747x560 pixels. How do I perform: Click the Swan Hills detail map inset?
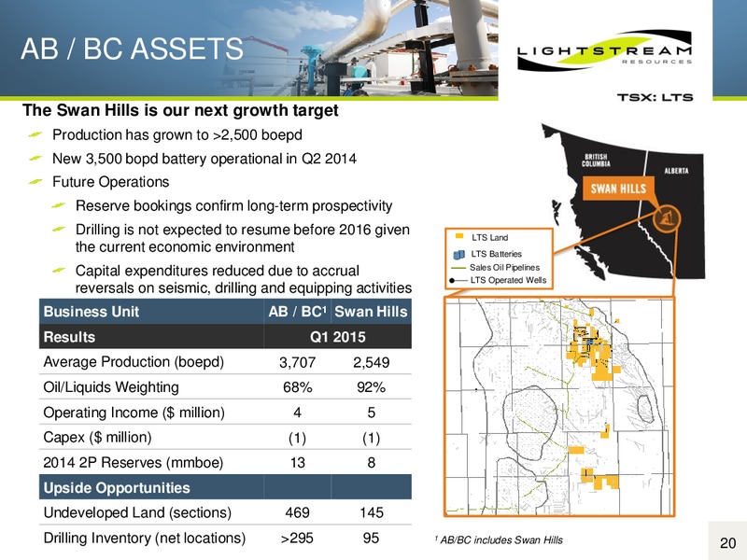tap(559, 407)
